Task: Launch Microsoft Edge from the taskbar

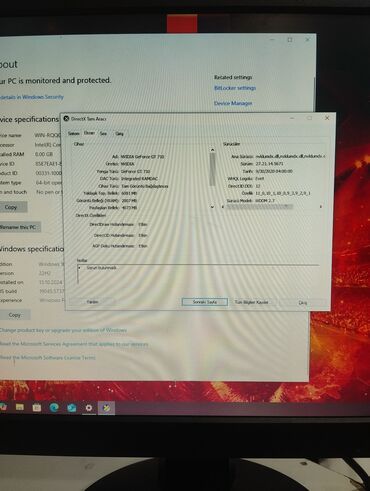Action: pyautogui.click(x=54, y=407)
